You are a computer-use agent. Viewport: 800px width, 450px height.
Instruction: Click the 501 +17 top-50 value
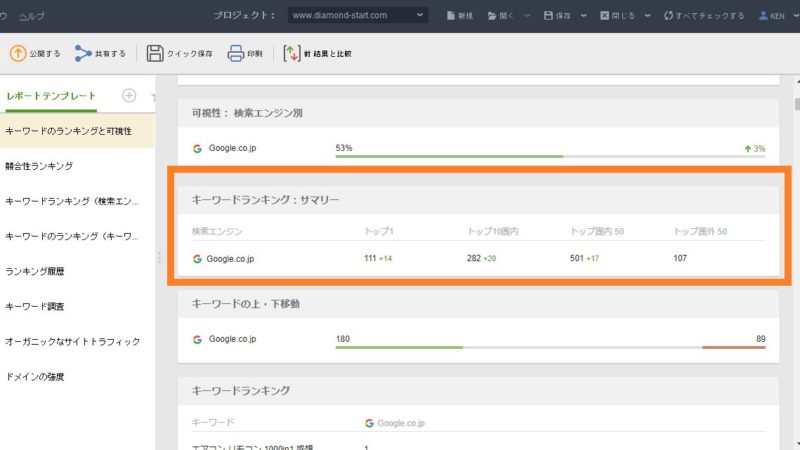[584, 258]
